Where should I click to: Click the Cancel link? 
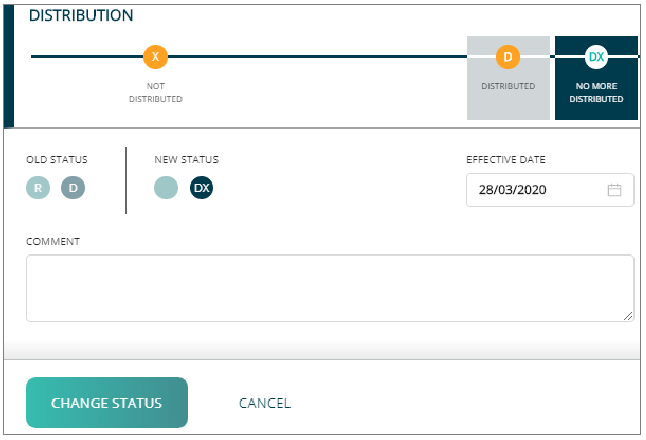pos(265,403)
